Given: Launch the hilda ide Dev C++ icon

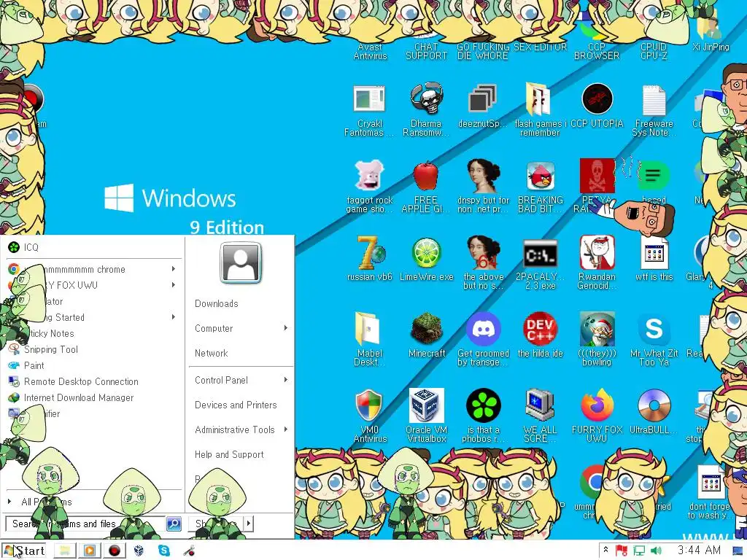Looking at the screenshot, I should [x=540, y=329].
